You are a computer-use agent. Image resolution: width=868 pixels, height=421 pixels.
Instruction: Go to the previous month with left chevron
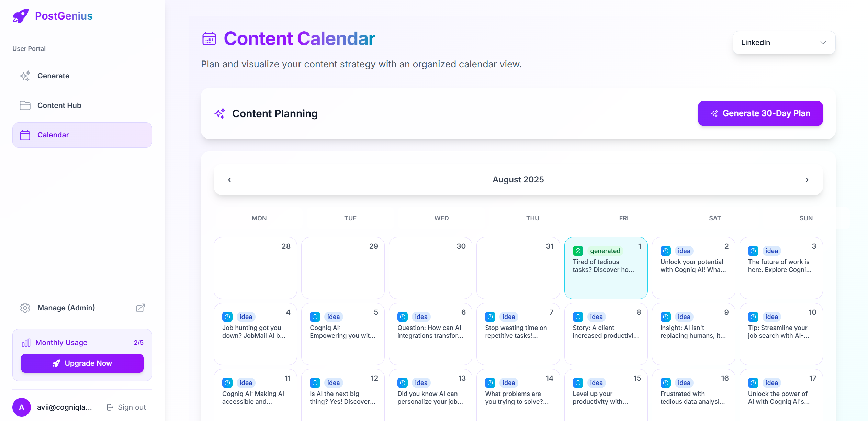229,180
